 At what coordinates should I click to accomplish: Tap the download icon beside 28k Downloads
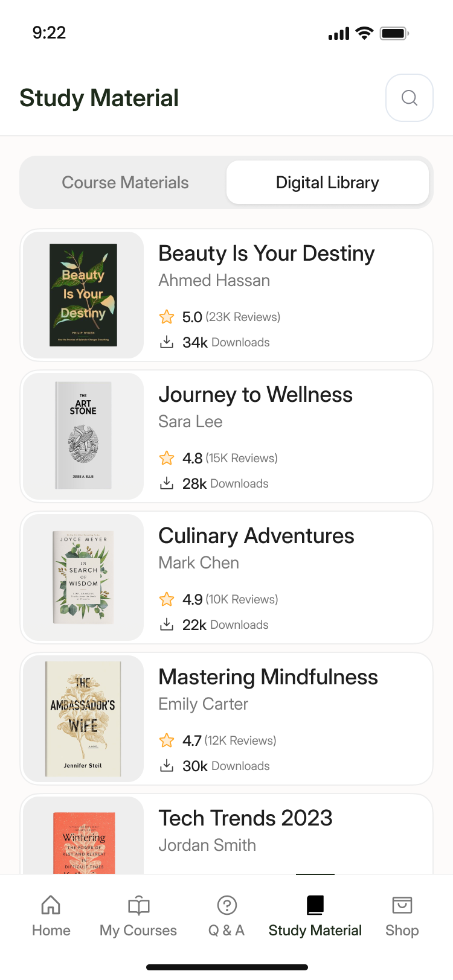(x=167, y=483)
